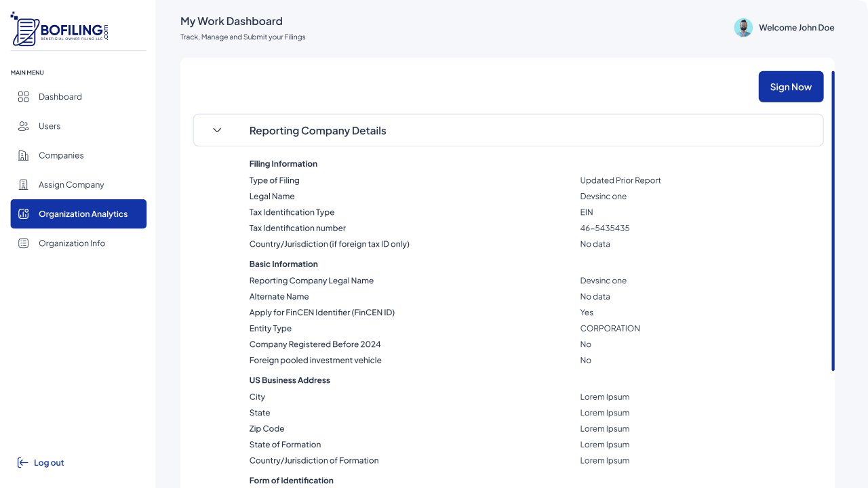Click the Organization Analytics chart icon
The image size is (868, 488).
(x=24, y=214)
